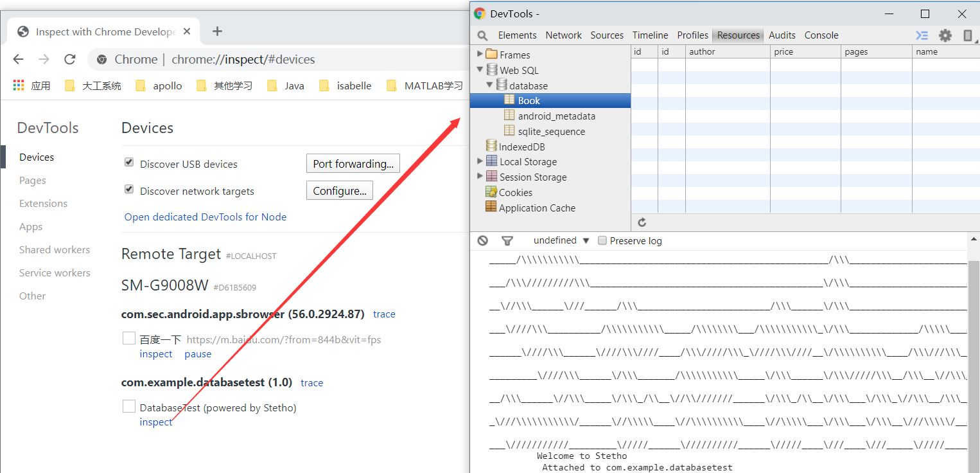Click the Port forwarding... button

[353, 164]
